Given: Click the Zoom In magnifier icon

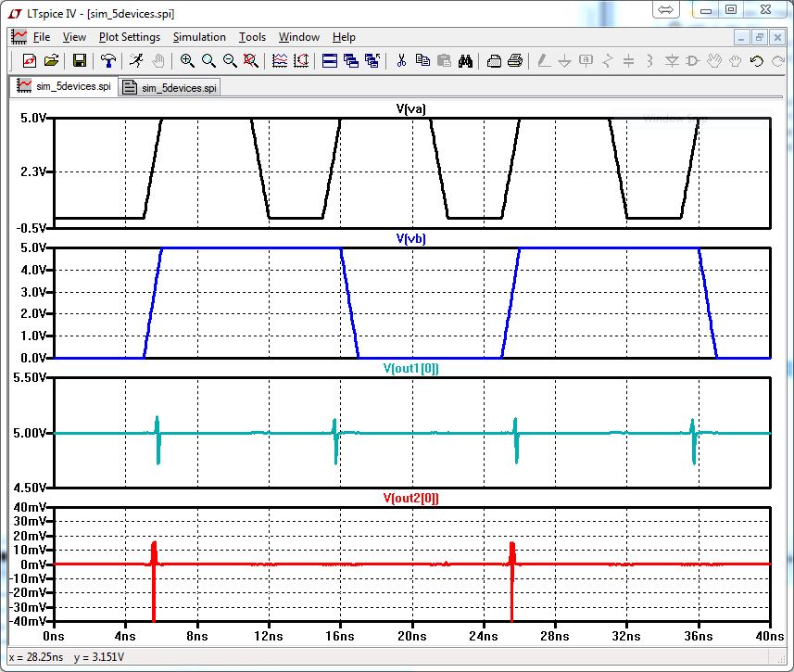Looking at the screenshot, I should pyautogui.click(x=187, y=61).
